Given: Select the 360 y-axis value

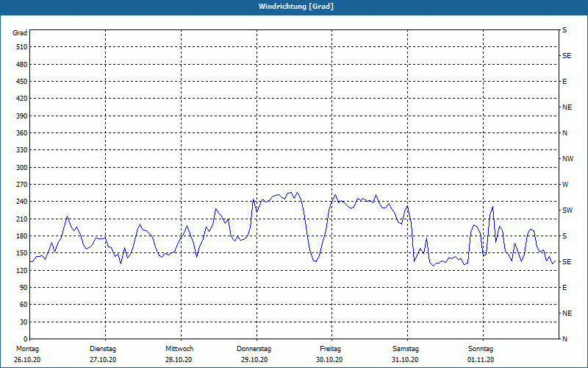Looking at the screenshot, I should pos(21,133).
